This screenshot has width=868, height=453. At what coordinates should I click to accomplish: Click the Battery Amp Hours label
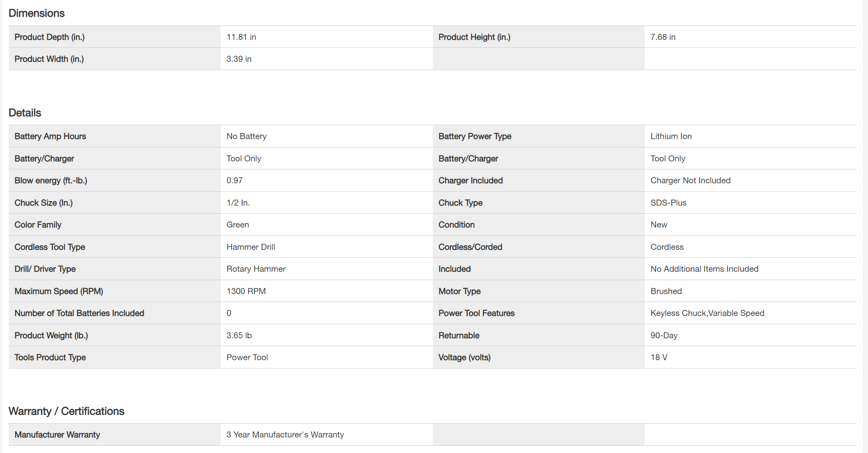tap(50, 136)
